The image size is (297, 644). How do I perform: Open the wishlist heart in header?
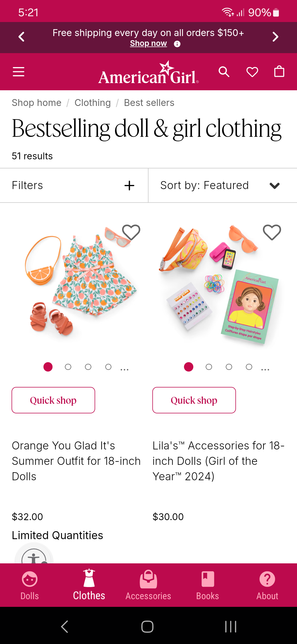[252, 72]
